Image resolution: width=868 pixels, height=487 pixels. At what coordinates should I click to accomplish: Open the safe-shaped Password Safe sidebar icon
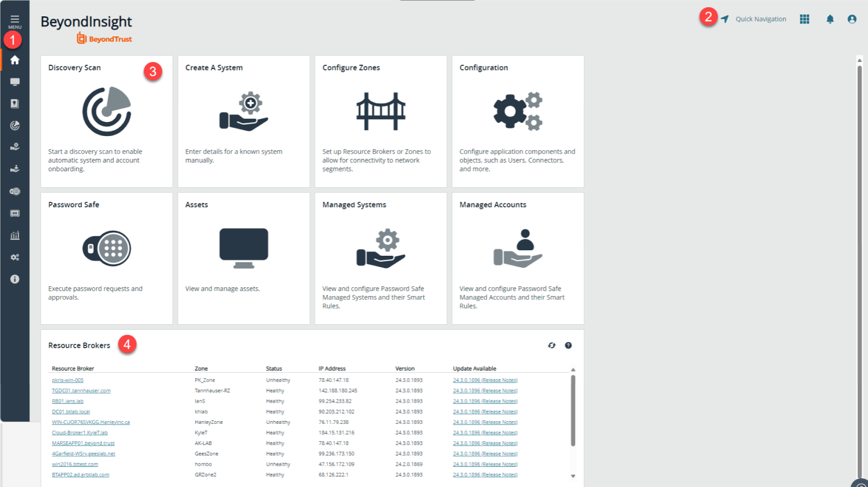[15, 103]
